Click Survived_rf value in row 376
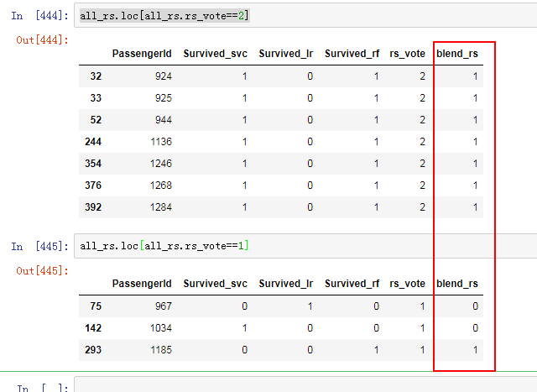Image resolution: width=537 pixels, height=392 pixels. (377, 186)
